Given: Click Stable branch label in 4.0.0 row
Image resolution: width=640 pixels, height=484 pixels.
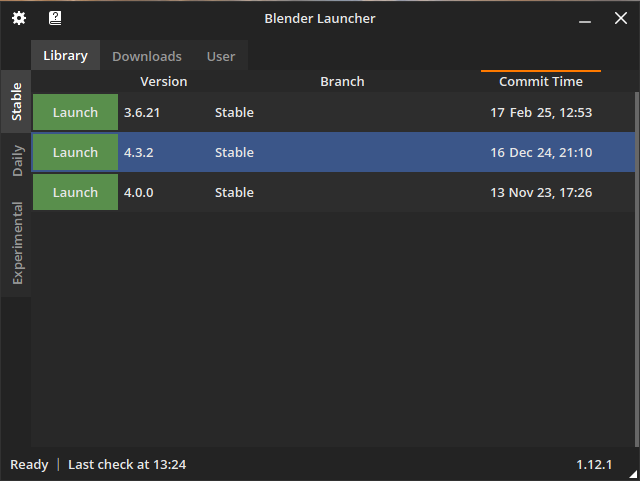Looking at the screenshot, I should coord(234,193).
